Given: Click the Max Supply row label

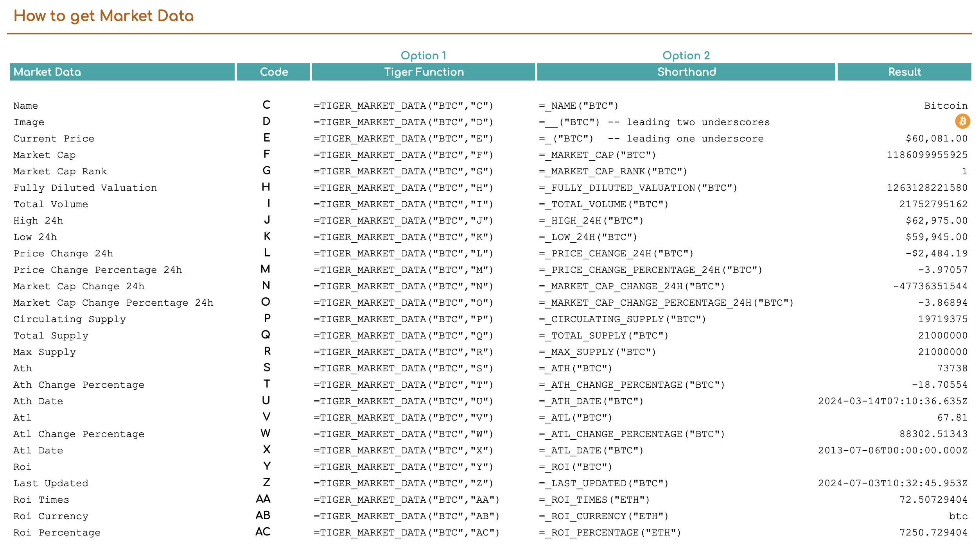Looking at the screenshot, I should click(x=45, y=352).
